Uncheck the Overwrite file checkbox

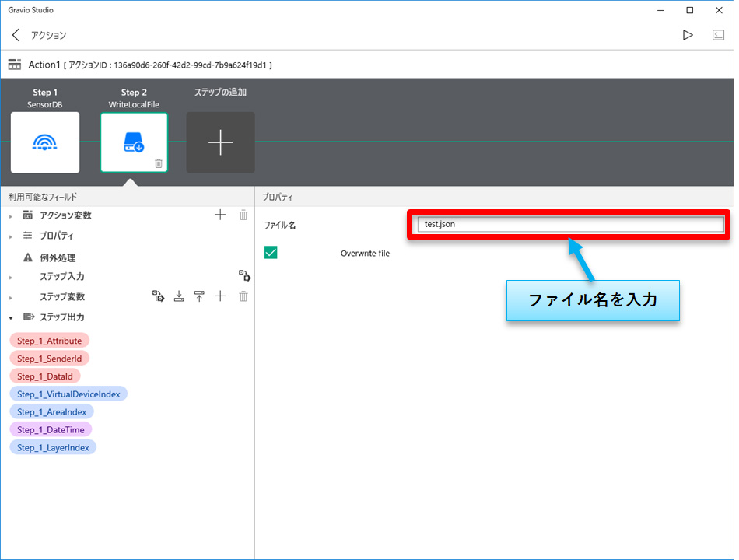pos(271,253)
